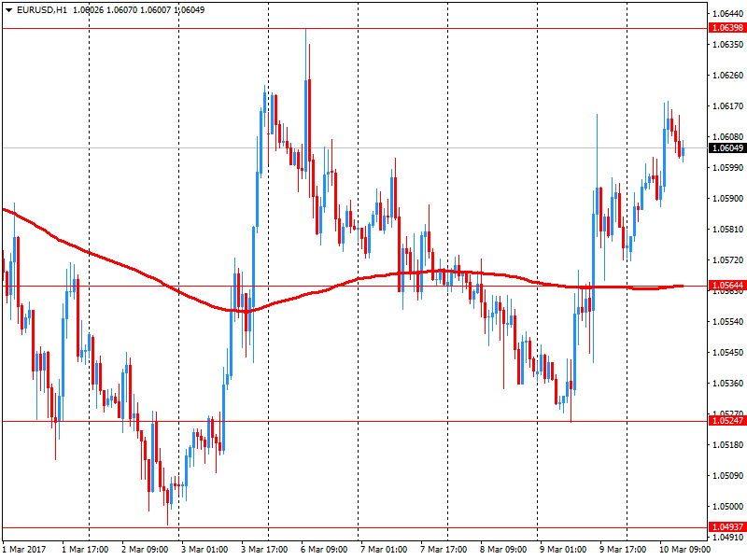Click the 1.05900 value on price scale

(727, 198)
